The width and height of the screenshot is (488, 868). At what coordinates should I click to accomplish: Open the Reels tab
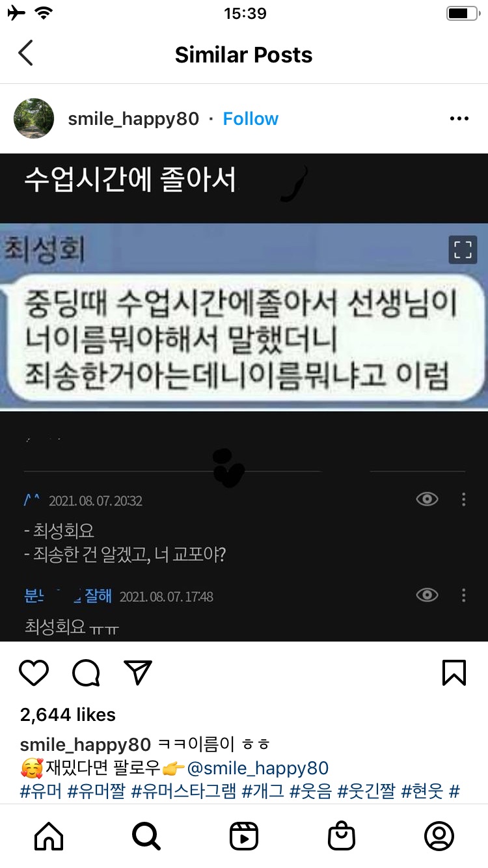pyautogui.click(x=244, y=836)
